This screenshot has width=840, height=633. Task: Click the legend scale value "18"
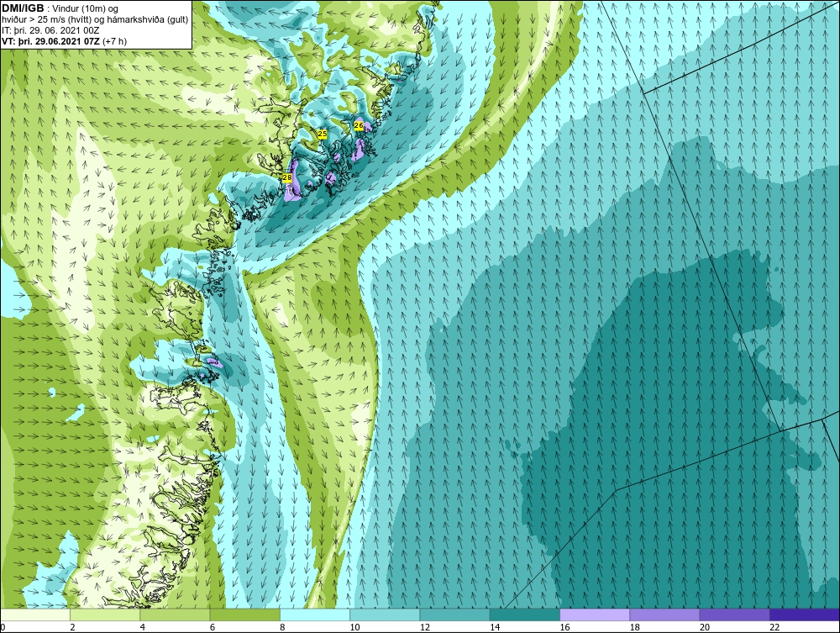click(x=634, y=627)
